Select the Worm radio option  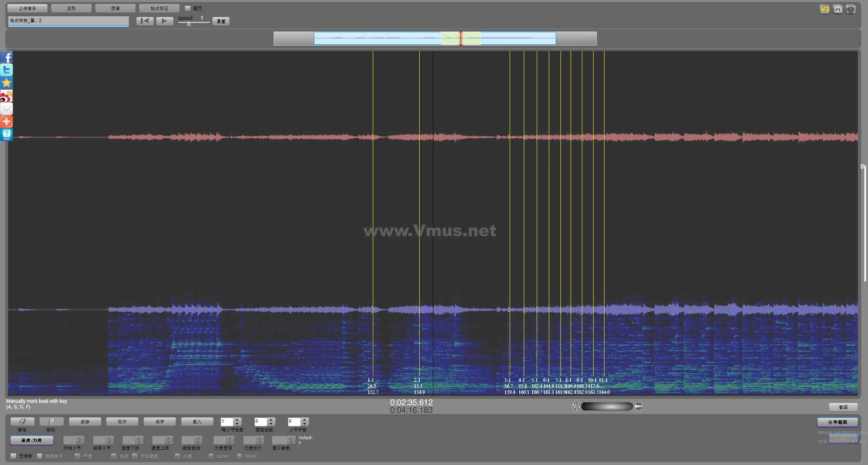[239, 456]
